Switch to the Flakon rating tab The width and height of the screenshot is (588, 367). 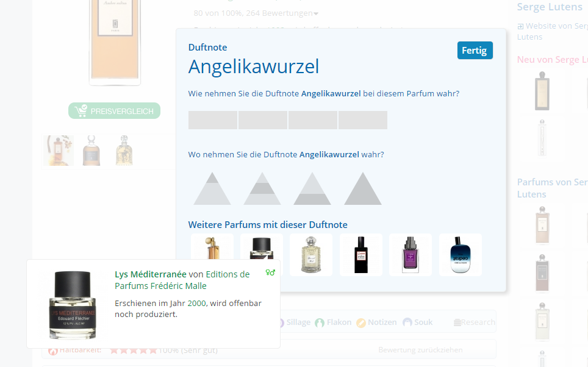click(334, 322)
